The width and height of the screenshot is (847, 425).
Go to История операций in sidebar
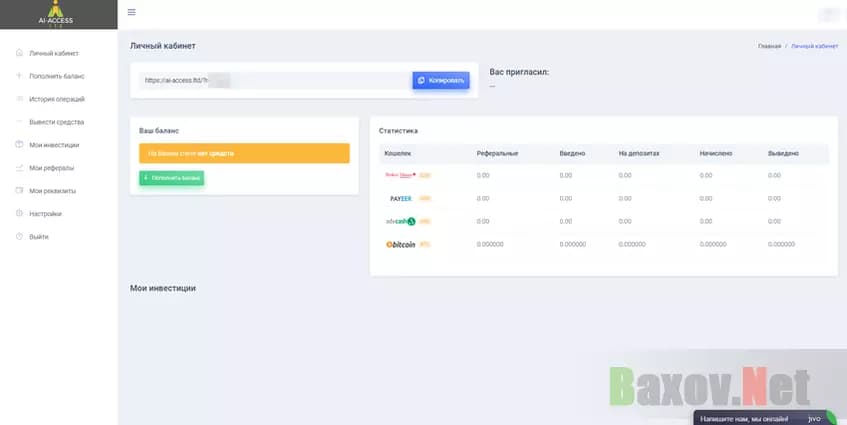(x=57, y=99)
